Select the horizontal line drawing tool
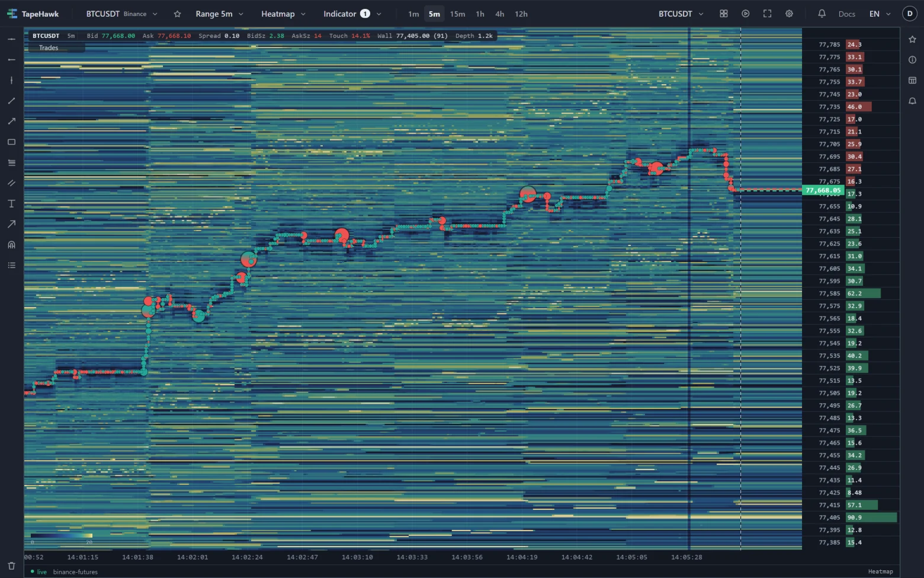The width and height of the screenshot is (924, 578). point(11,39)
